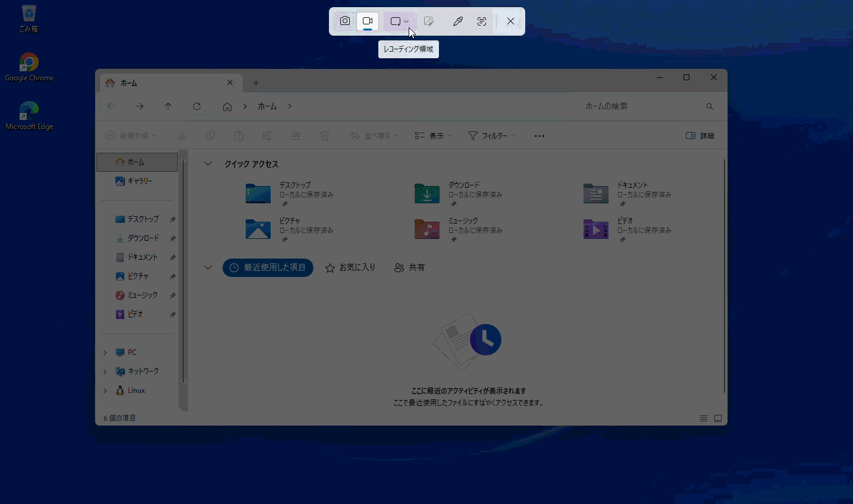Viewport: 853px width, 504px height.
Task: Open デスクトップ in the navigation pane
Action: 137,219
